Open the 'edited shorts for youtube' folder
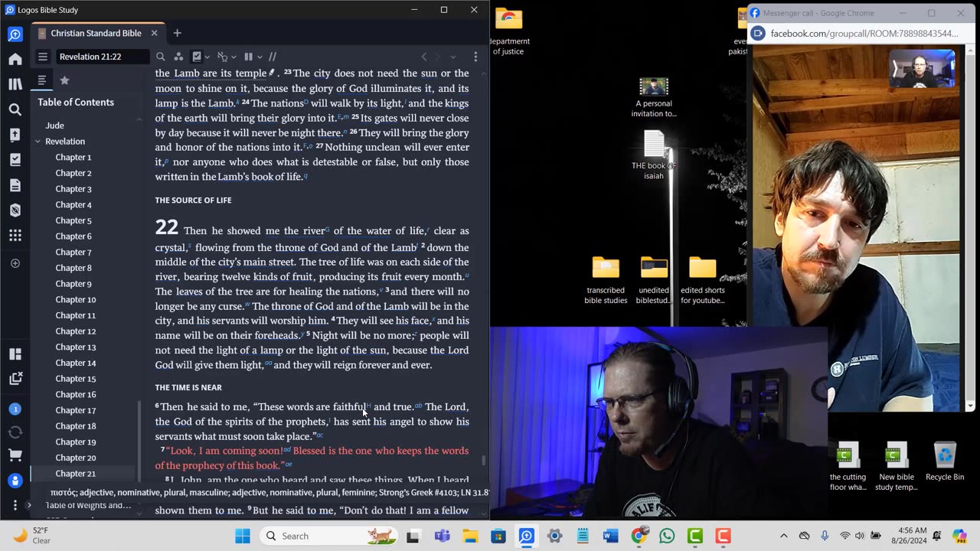Viewport: 980px width, 551px height. [703, 280]
